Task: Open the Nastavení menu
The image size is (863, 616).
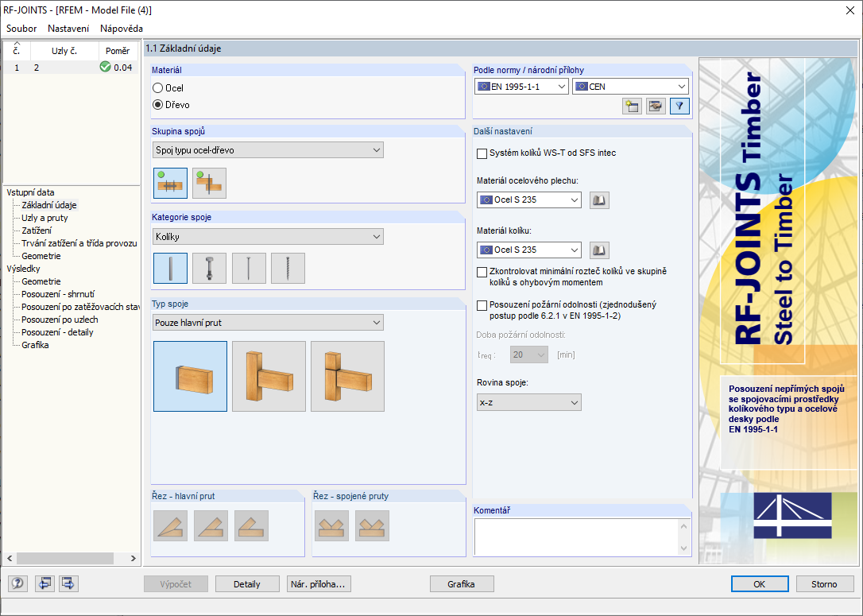Action: coord(68,29)
